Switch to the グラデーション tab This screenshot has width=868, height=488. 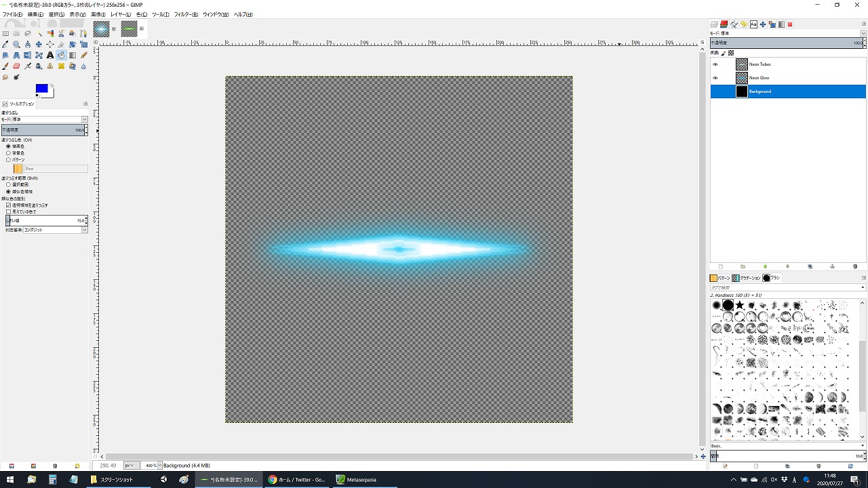[746, 278]
